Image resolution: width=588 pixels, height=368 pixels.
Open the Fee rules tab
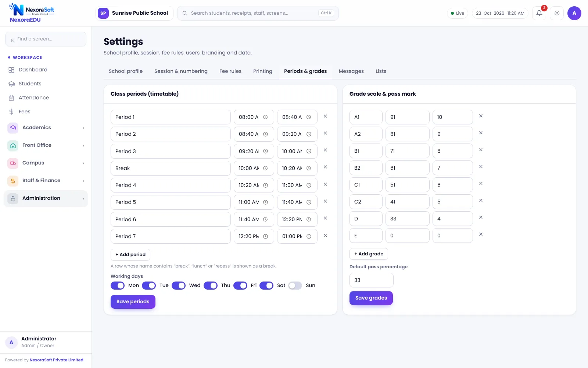click(x=230, y=71)
